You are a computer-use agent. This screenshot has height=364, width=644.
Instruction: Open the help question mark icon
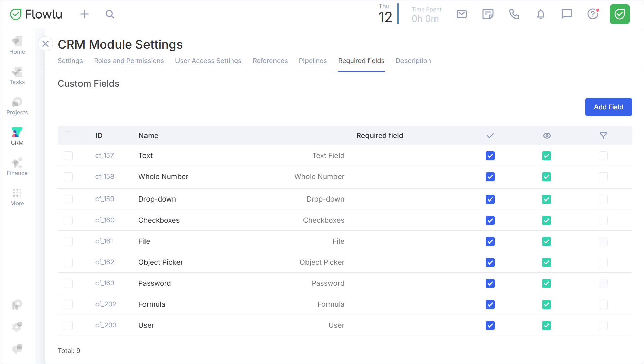pos(592,14)
